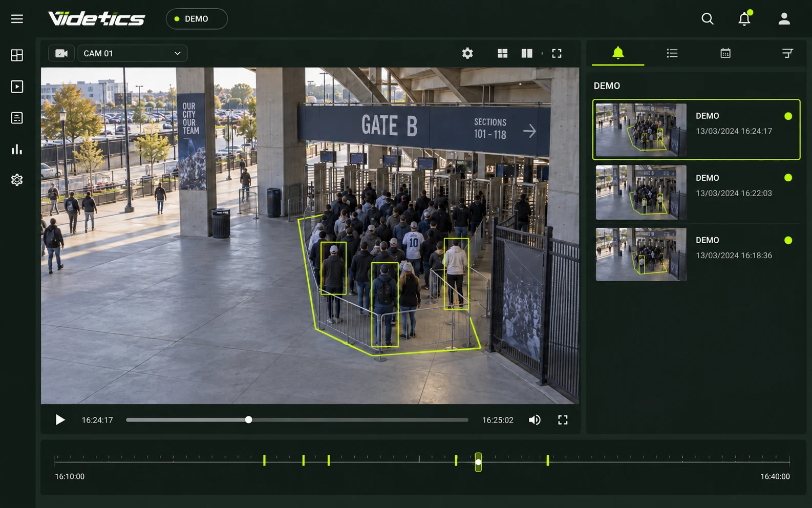This screenshot has height=508, width=812.
Task: Click the timeline start label "16:10:00"
Action: pyautogui.click(x=70, y=476)
